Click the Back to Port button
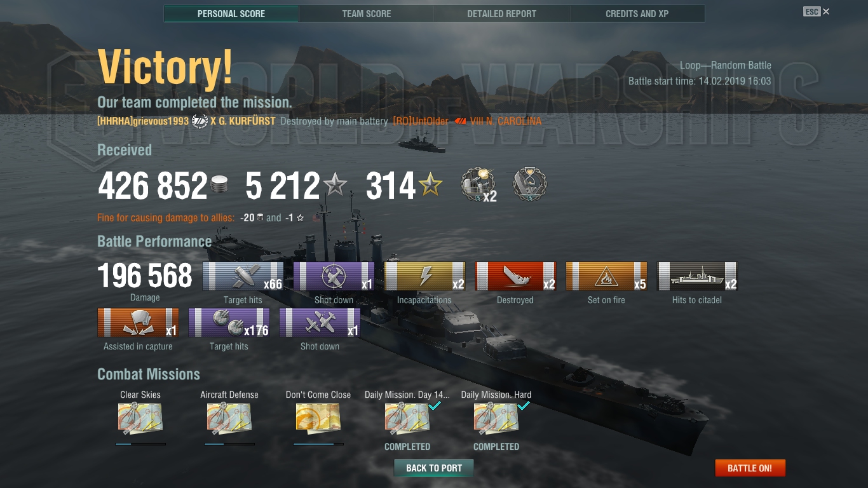The width and height of the screenshot is (868, 488). [434, 468]
